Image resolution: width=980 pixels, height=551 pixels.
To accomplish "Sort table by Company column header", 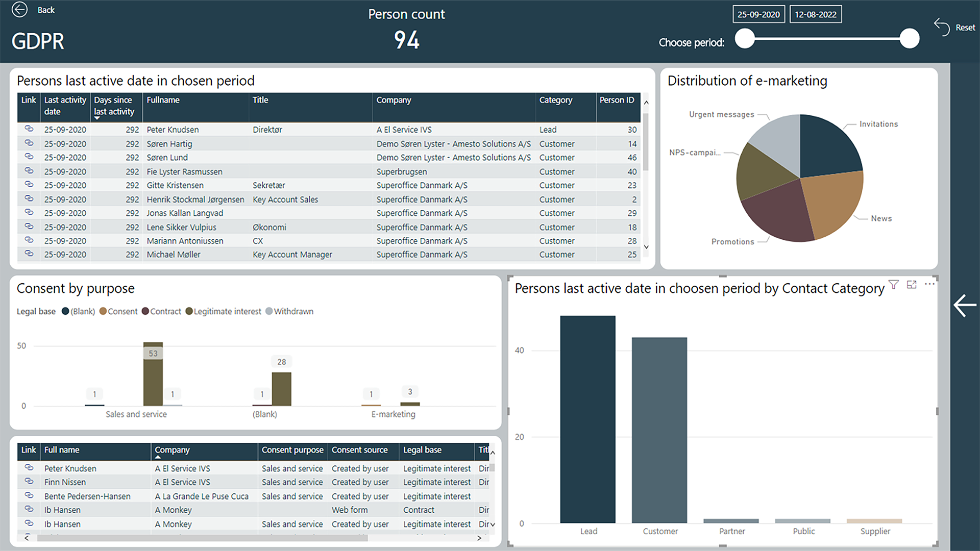I will (394, 100).
